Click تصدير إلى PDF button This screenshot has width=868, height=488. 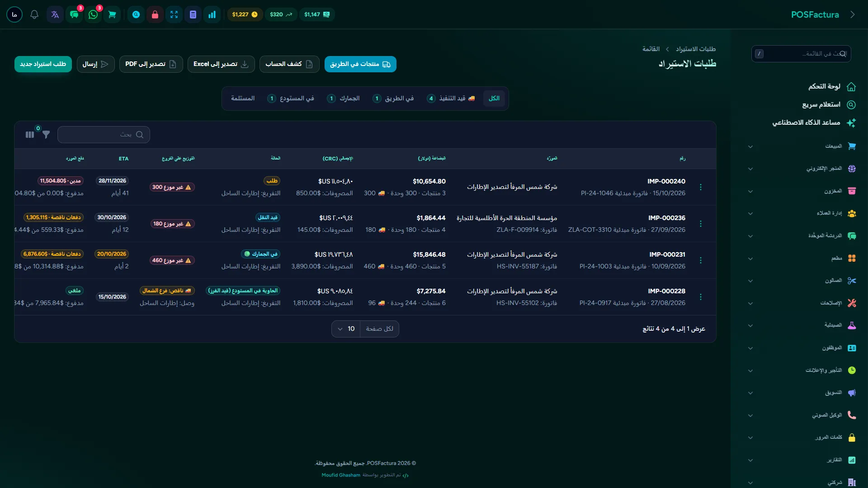click(x=151, y=64)
